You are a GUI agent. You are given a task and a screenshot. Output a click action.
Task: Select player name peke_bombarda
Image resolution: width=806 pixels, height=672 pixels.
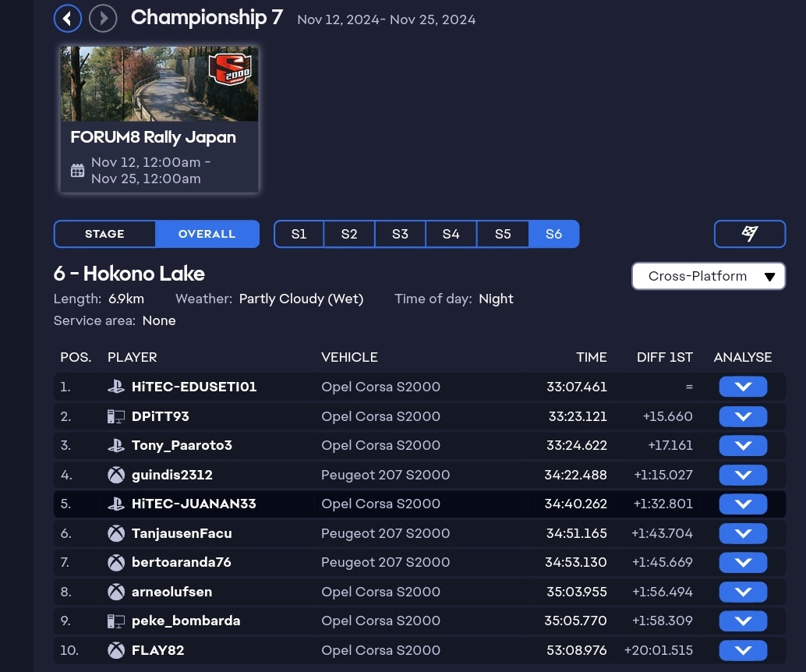coord(186,621)
